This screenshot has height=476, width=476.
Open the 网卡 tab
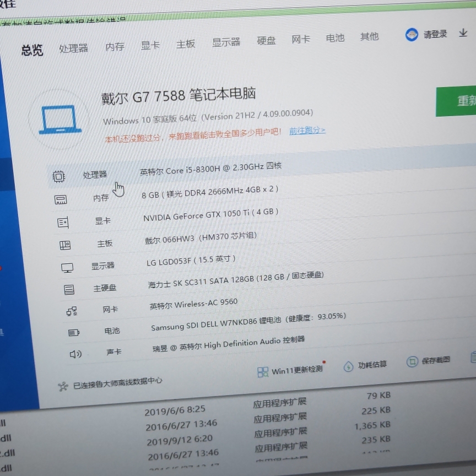tap(301, 39)
